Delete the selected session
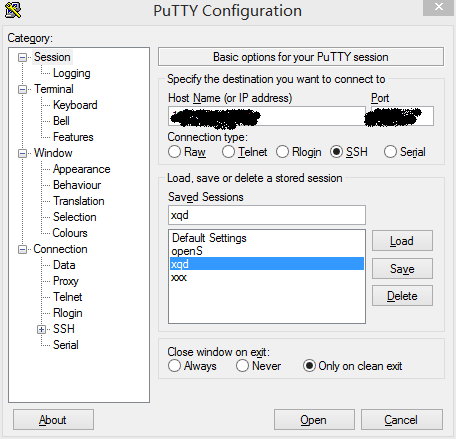 (x=402, y=296)
